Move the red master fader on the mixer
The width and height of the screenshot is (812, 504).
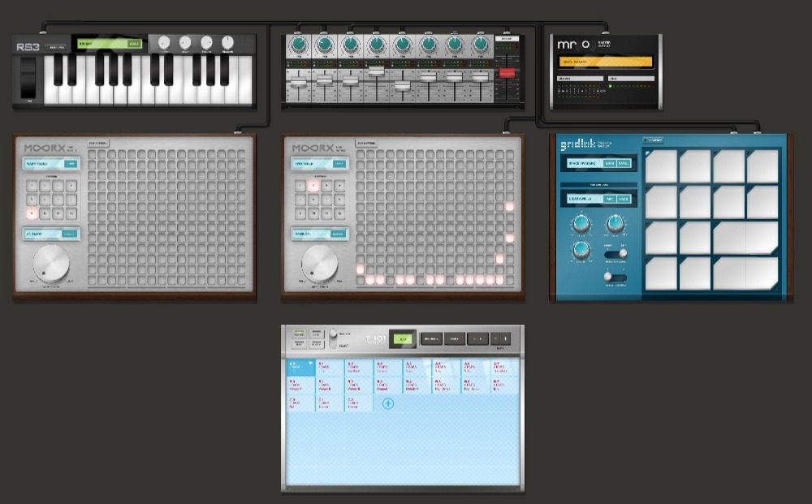(x=507, y=74)
